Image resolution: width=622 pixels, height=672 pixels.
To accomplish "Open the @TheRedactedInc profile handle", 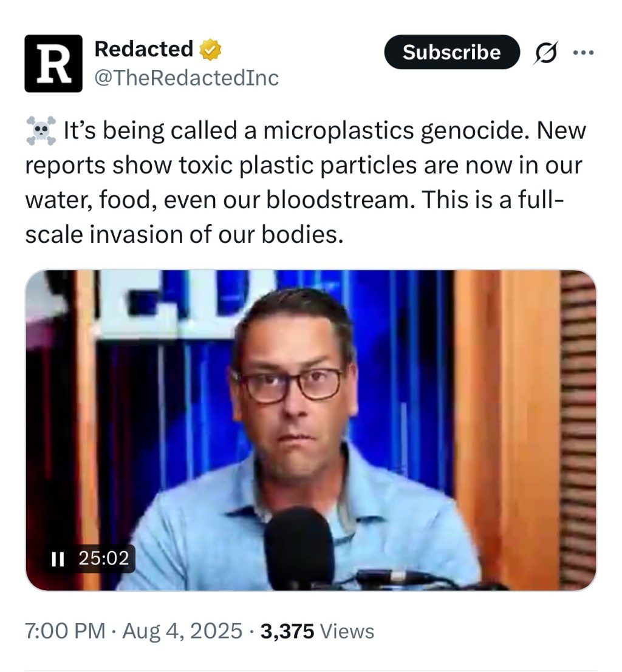I will pos(185,77).
